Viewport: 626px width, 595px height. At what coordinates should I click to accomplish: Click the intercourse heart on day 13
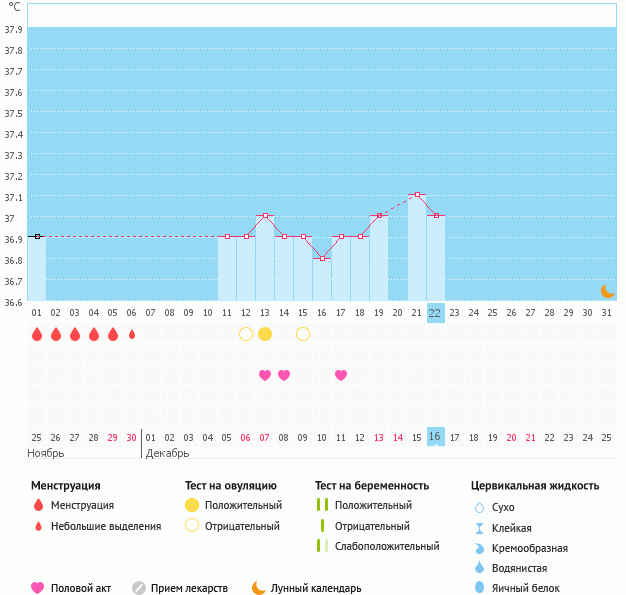point(265,375)
